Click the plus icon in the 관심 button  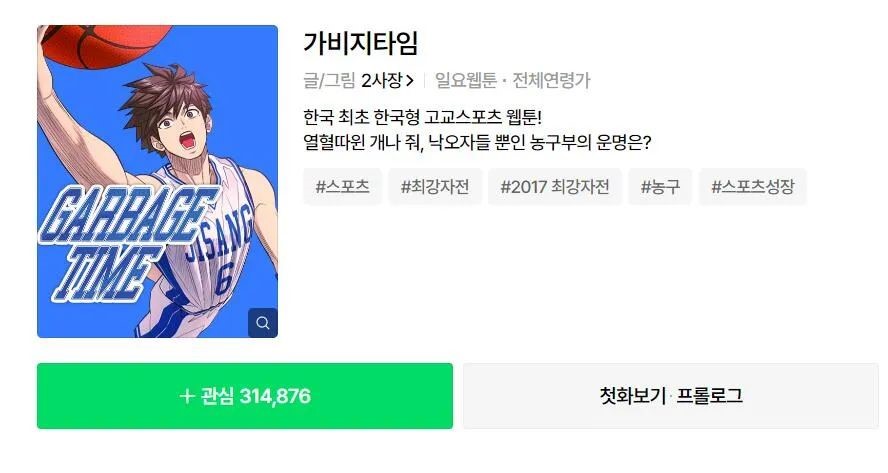(186, 395)
